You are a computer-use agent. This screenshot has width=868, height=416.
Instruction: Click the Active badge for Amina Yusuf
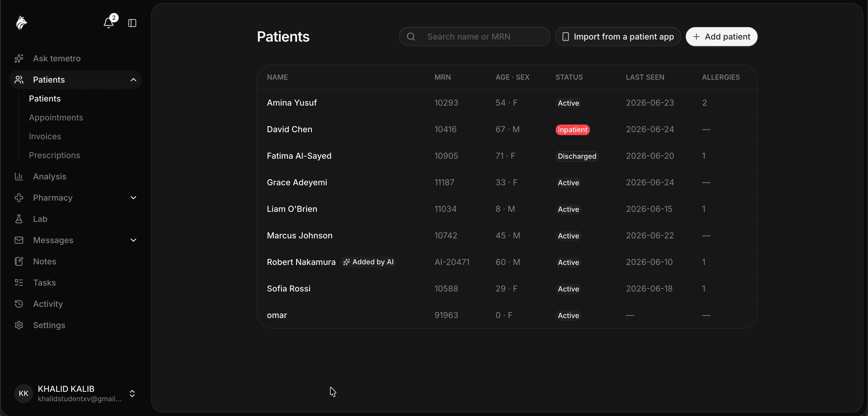coord(568,103)
